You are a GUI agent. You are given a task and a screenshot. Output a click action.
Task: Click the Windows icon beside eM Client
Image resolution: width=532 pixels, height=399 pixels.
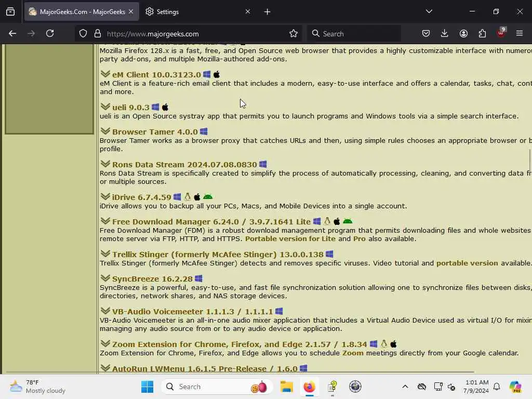coord(207,74)
